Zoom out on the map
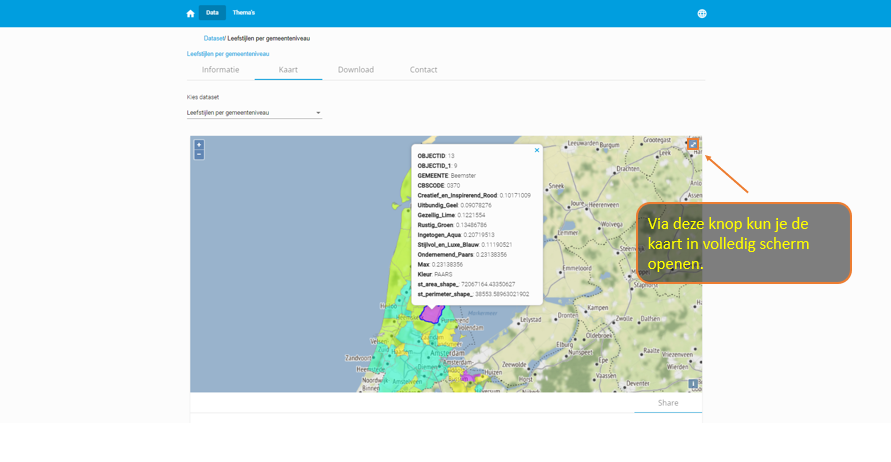This screenshot has width=891, height=462. (x=199, y=154)
